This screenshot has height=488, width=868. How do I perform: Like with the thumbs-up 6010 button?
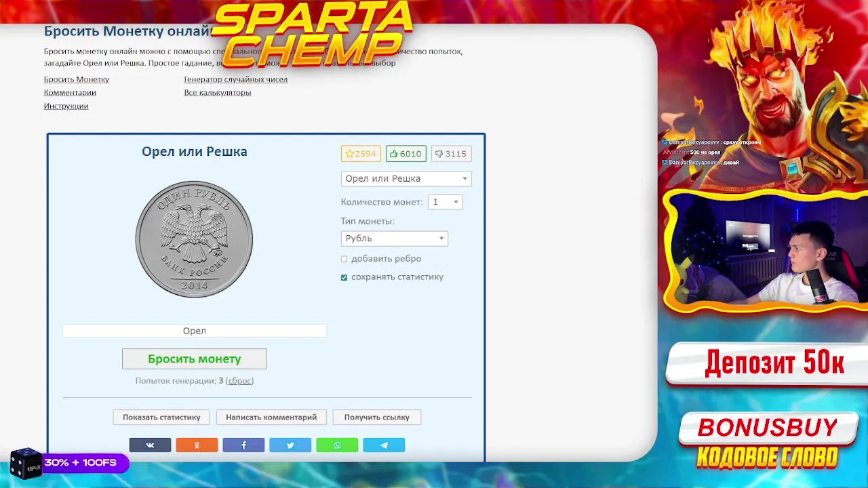click(406, 154)
